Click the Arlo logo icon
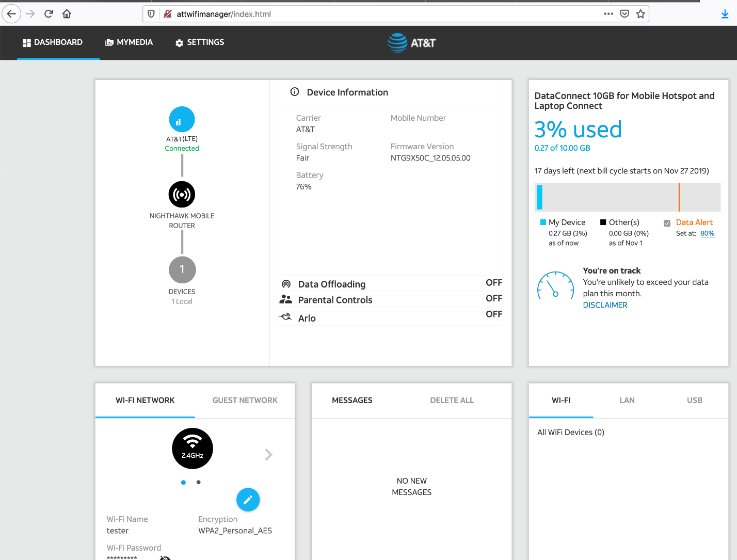Screen dimensions: 737x560 285,316
